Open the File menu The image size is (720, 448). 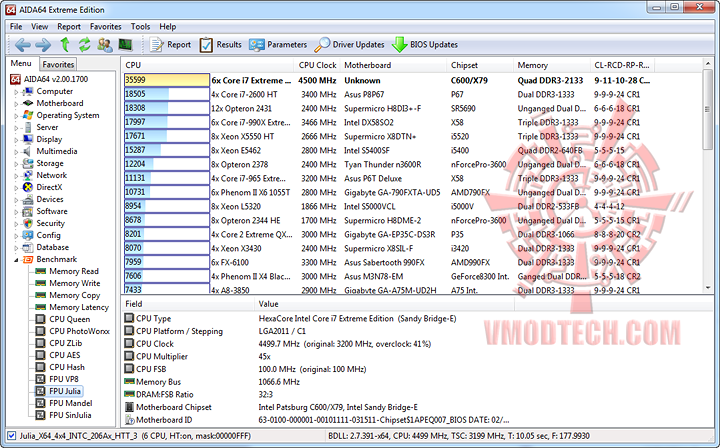click(16, 27)
